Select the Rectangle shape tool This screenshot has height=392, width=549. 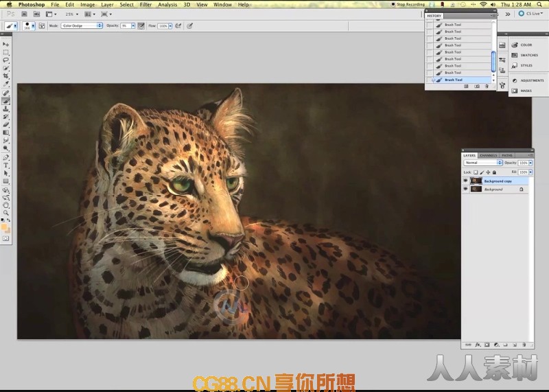pos(5,181)
